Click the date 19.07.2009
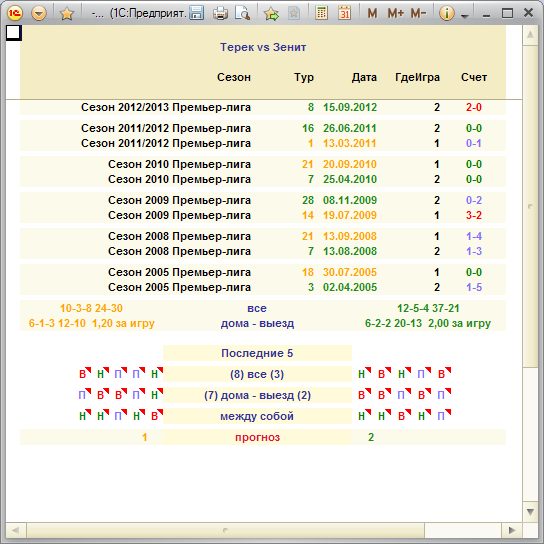The width and height of the screenshot is (544, 544). pyautogui.click(x=350, y=215)
